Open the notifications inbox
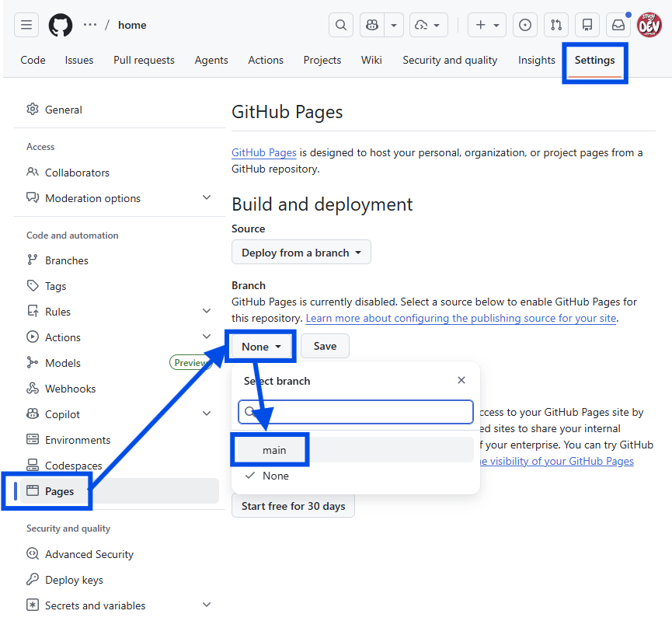 tap(618, 25)
